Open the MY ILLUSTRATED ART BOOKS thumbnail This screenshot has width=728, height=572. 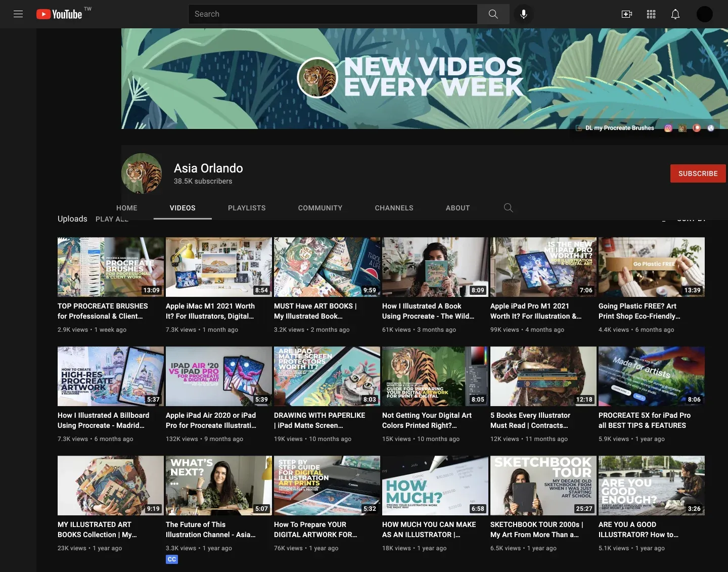point(111,486)
